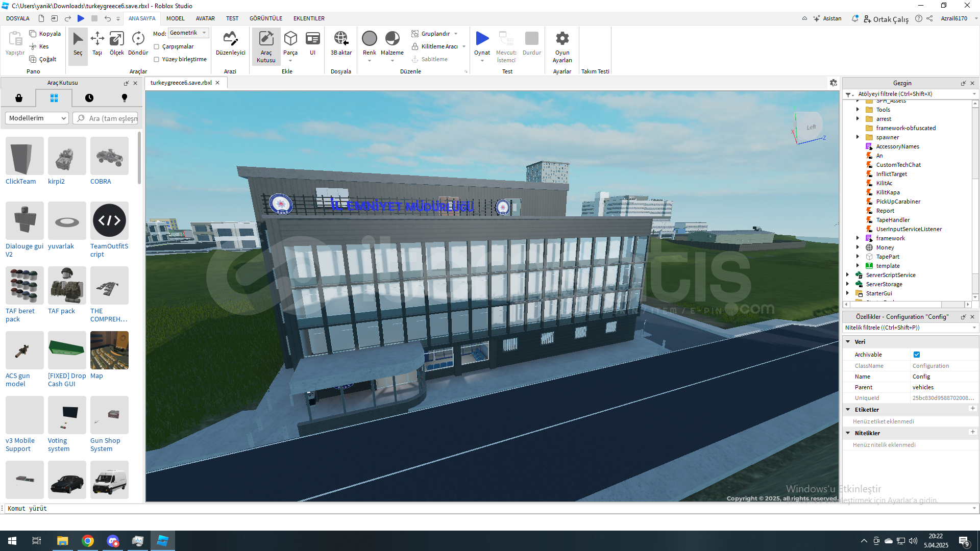Close the turkeygreece6.save.rbxl tab
Screen dimensions: 980x551
pos(217,83)
